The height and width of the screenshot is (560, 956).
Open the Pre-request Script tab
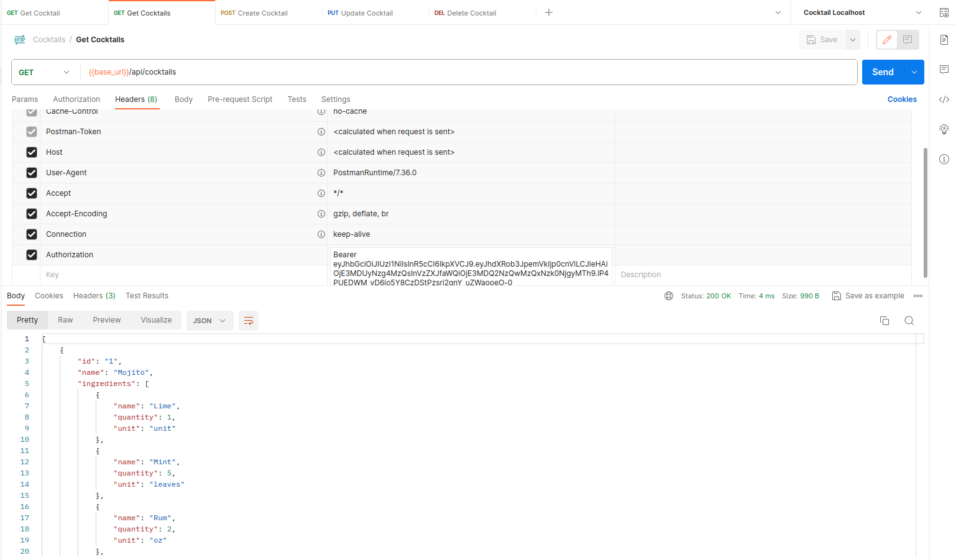point(240,99)
